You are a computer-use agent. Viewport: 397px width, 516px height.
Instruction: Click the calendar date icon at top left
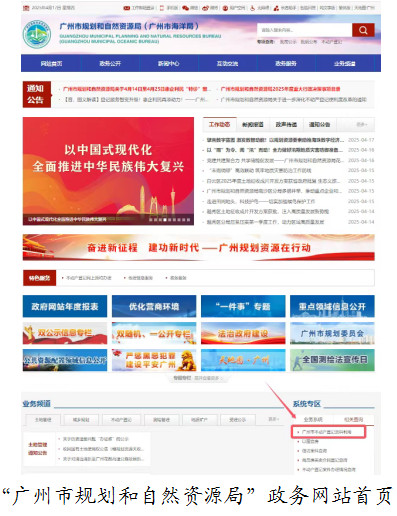(26, 8)
